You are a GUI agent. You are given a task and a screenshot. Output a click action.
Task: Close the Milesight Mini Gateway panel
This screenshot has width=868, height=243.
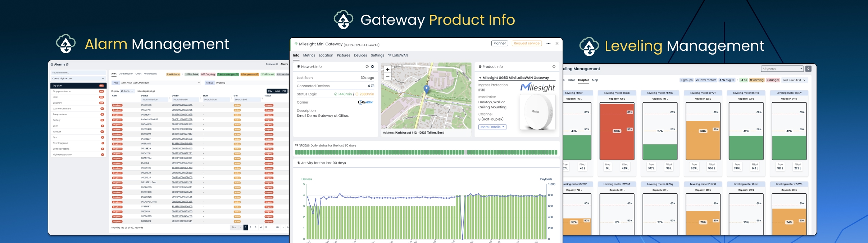(557, 44)
